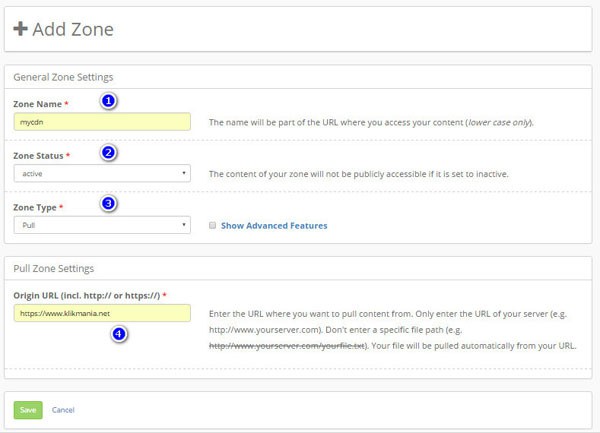
Task: Click the Zone Name field label
Action: tap(40, 103)
